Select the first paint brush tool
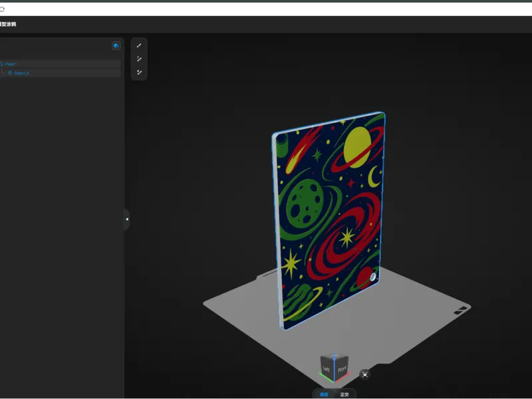Viewport: 532px width, 399px height. click(x=139, y=45)
